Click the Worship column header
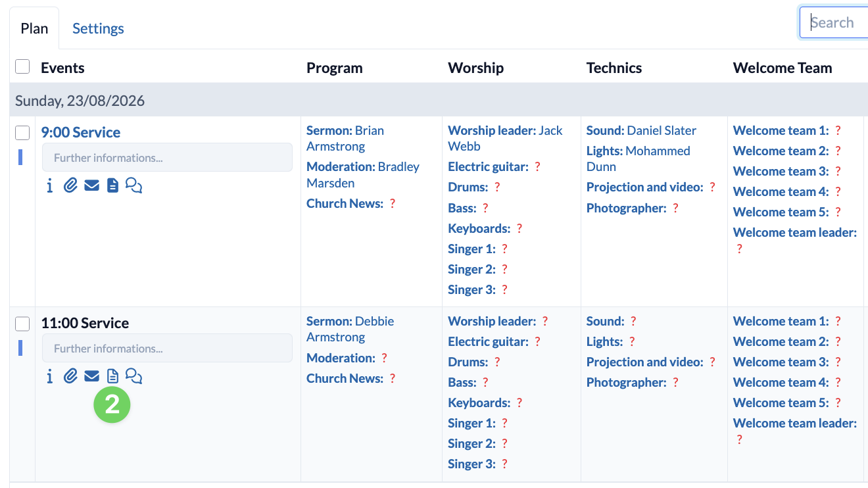Image resolution: width=868 pixels, height=488 pixels. pyautogui.click(x=476, y=68)
